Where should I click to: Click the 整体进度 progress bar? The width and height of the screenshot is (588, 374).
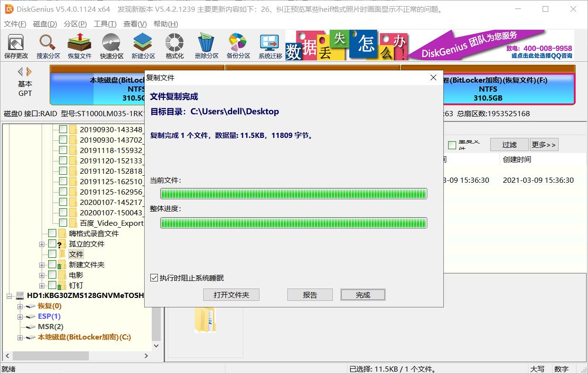(x=294, y=223)
